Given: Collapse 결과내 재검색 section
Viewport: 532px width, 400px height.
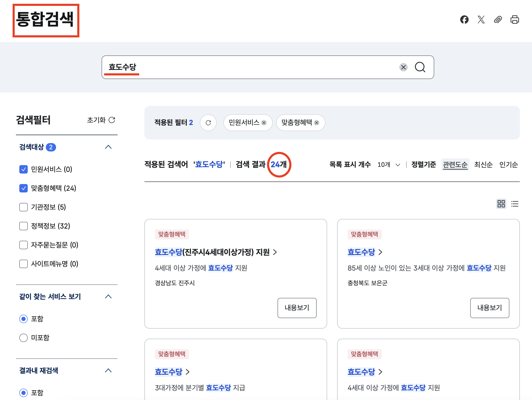Looking at the screenshot, I should (108, 370).
